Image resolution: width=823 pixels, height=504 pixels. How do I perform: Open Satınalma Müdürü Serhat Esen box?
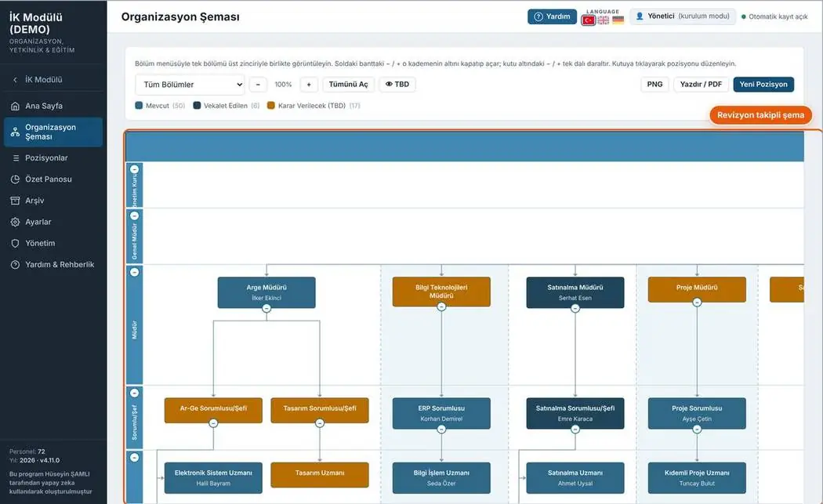coord(575,292)
